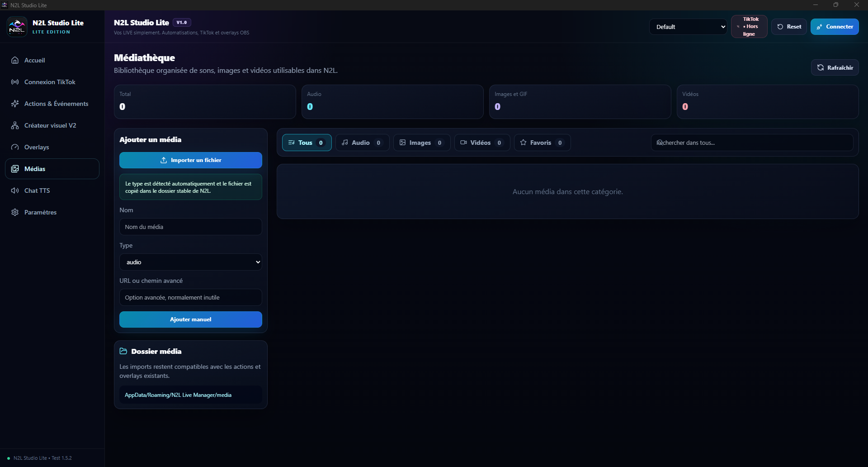Show Favoris media only

pyautogui.click(x=542, y=143)
